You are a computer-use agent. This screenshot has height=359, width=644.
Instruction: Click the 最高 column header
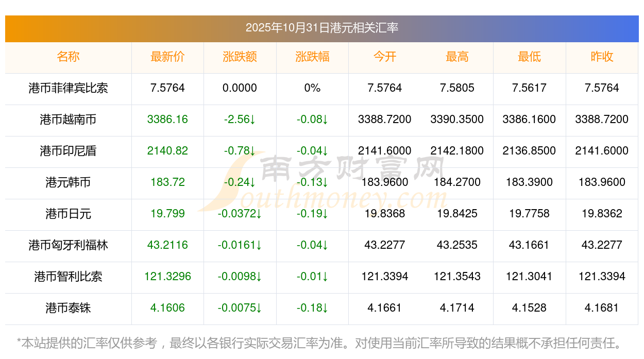(457, 57)
